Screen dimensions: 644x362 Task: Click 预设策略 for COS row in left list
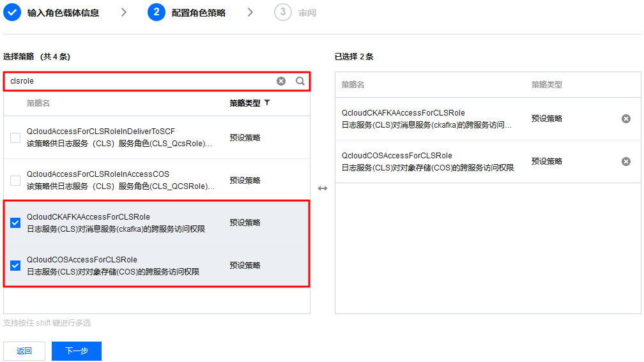[x=245, y=265]
